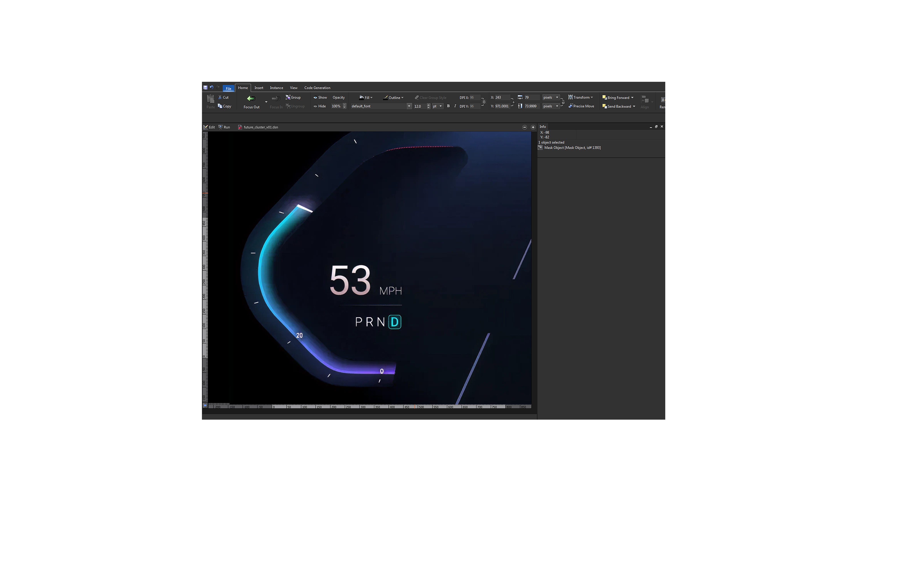Viewport: 924px width, 580px height.
Task: Click the green Focus Out arrow
Action: [x=251, y=99]
